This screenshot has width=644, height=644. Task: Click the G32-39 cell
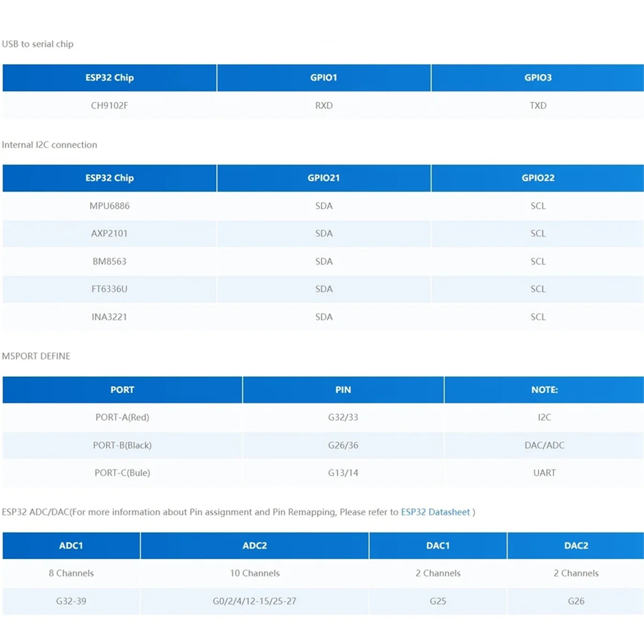pos(71,601)
